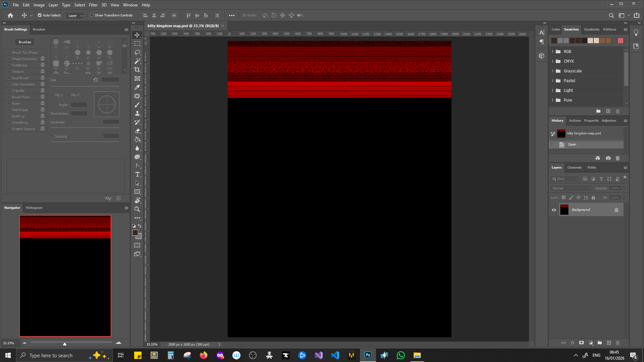Create new snapshot in History panel
This screenshot has height=362, width=644.
point(608,158)
